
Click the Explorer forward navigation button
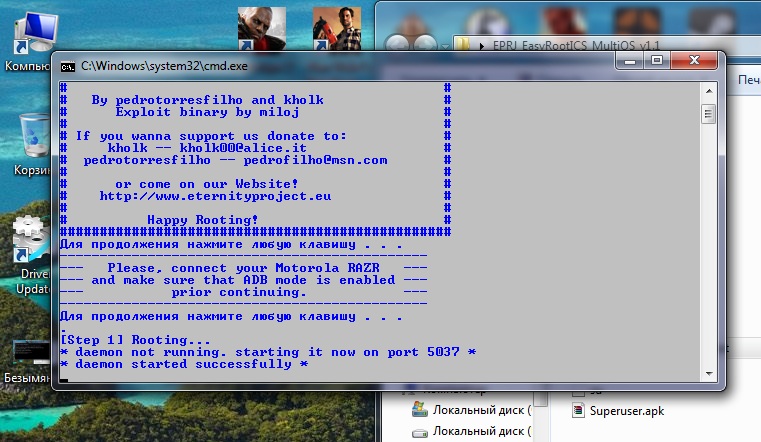coord(425,45)
